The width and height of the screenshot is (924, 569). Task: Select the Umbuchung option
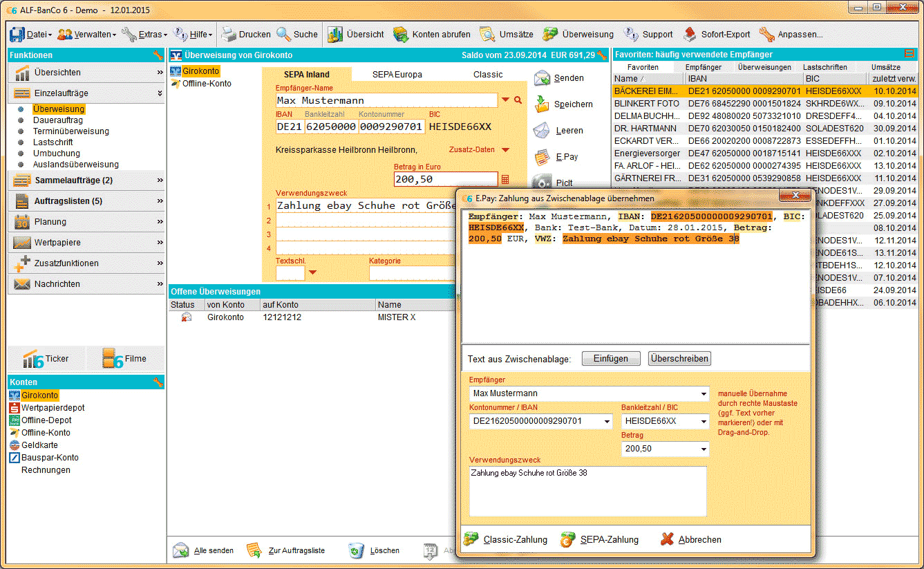[x=57, y=153]
